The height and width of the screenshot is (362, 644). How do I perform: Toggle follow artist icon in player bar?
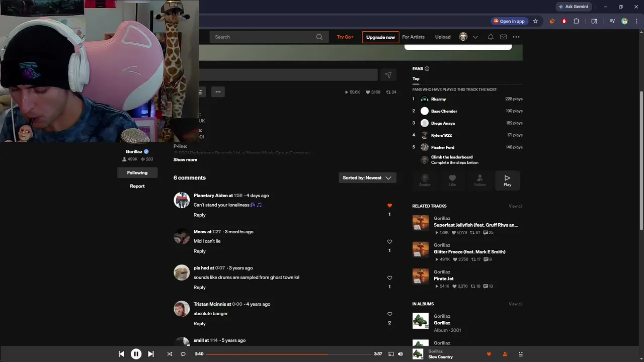point(505,354)
